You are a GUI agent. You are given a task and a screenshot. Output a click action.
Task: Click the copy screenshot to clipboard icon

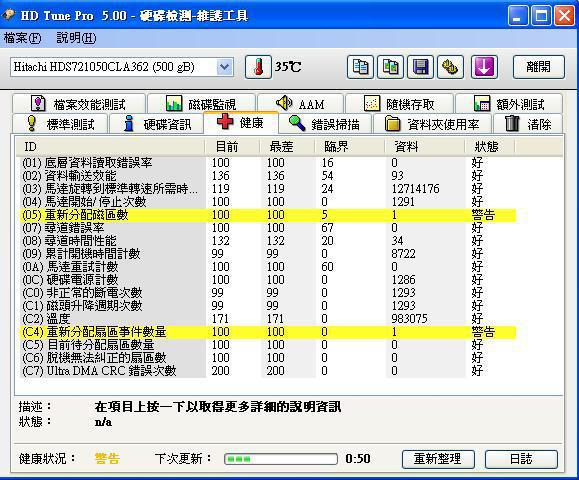tap(390, 67)
